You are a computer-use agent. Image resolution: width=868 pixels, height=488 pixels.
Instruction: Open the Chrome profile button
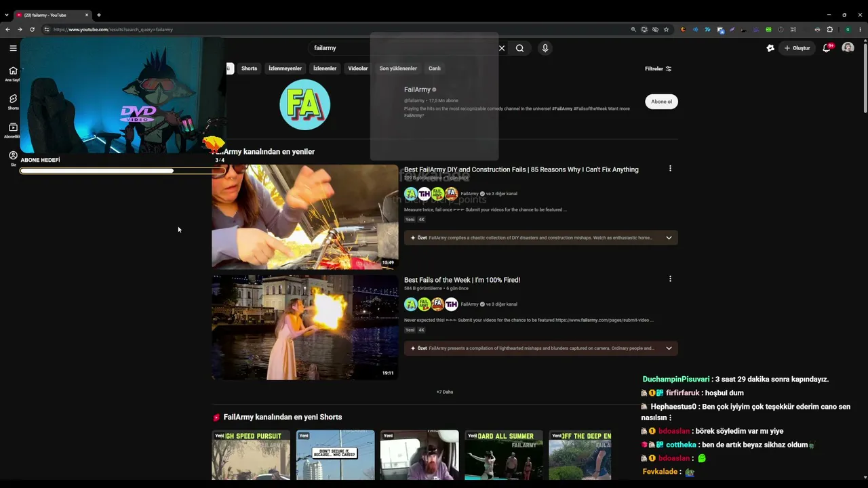(848, 29)
